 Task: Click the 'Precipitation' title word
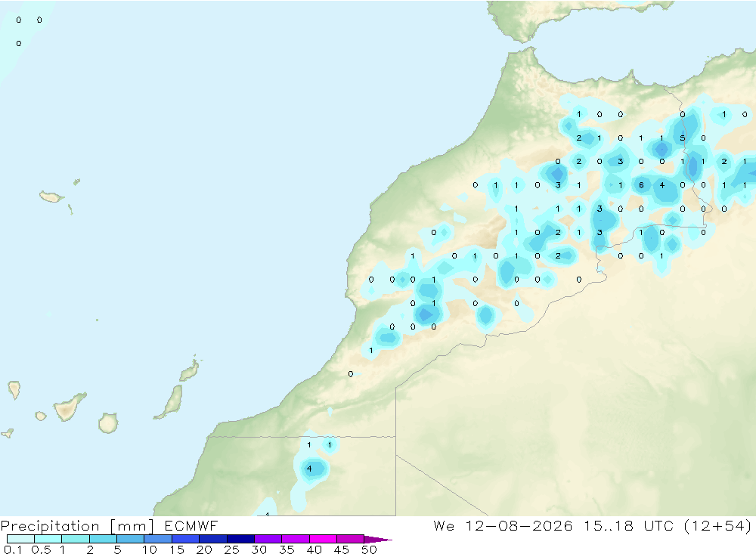(x=50, y=526)
